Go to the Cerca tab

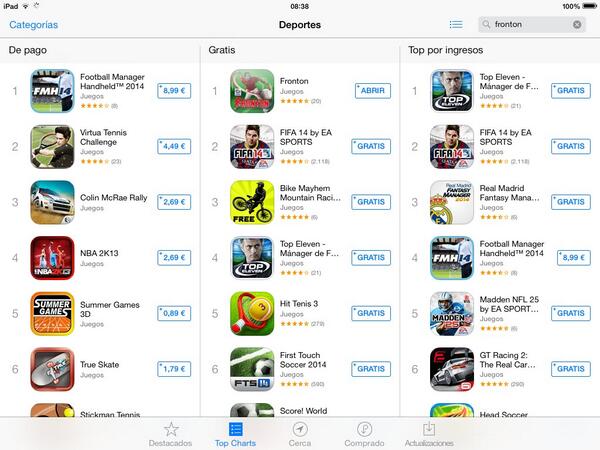(300, 434)
